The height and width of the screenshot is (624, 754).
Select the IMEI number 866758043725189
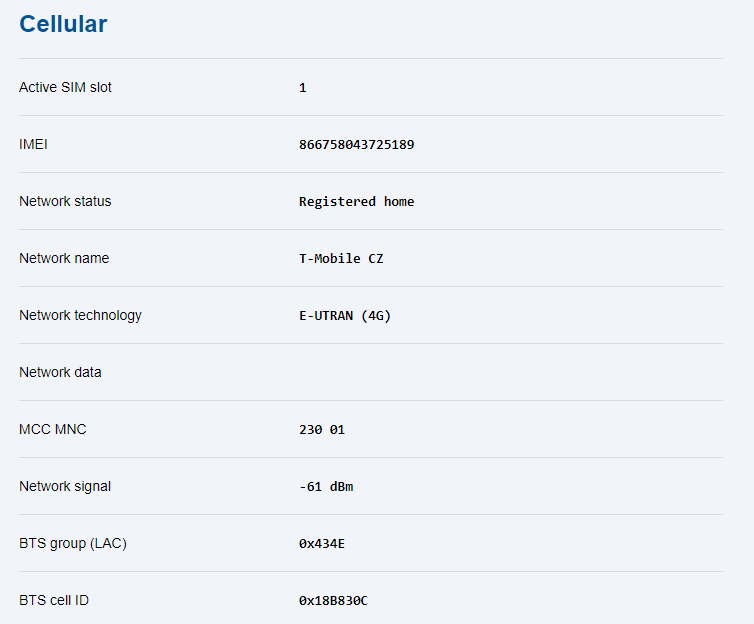coord(356,145)
